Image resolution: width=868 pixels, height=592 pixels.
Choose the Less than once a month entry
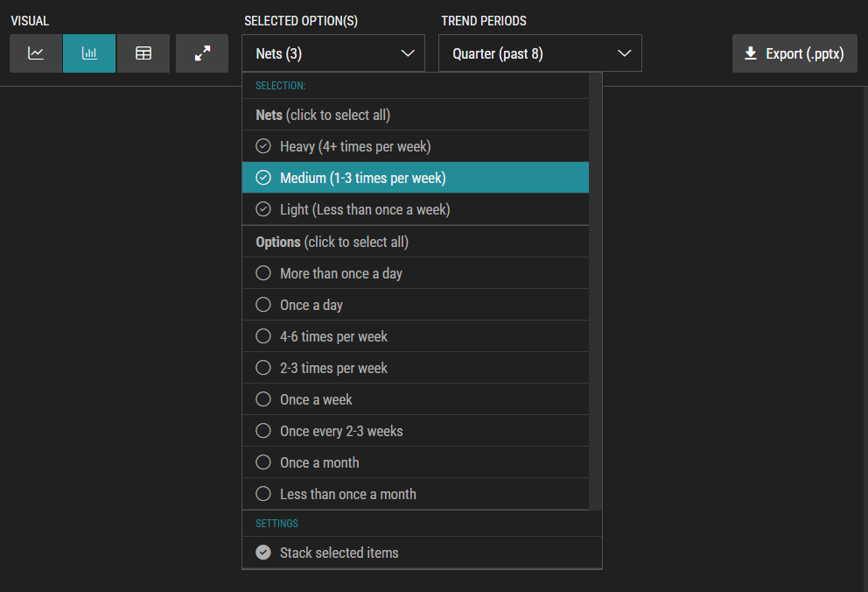(415, 494)
